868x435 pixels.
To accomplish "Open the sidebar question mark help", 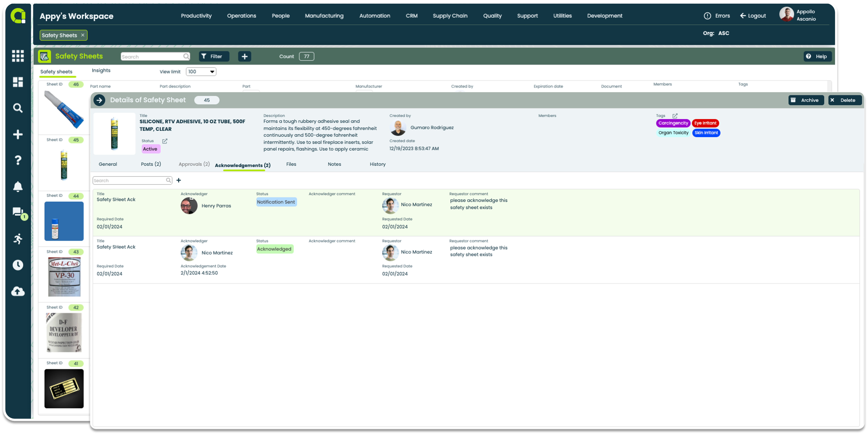I will pos(18,160).
